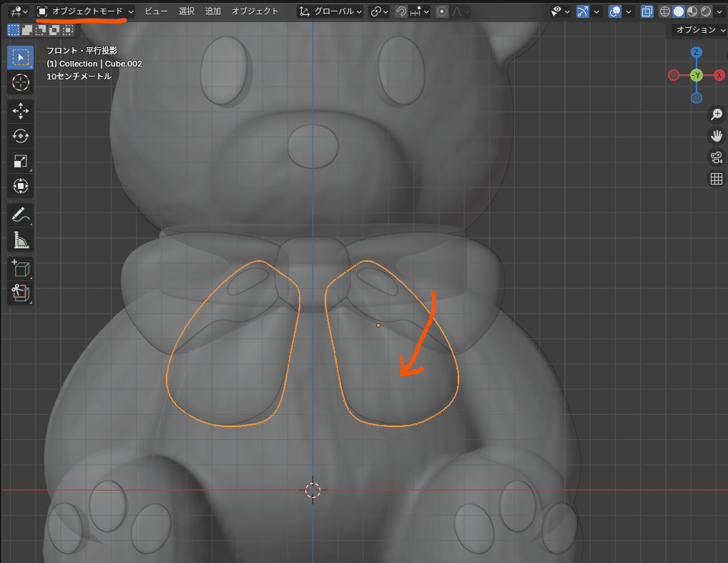Toggle X-ray mode
Image resolution: width=728 pixels, height=563 pixels.
coord(646,11)
